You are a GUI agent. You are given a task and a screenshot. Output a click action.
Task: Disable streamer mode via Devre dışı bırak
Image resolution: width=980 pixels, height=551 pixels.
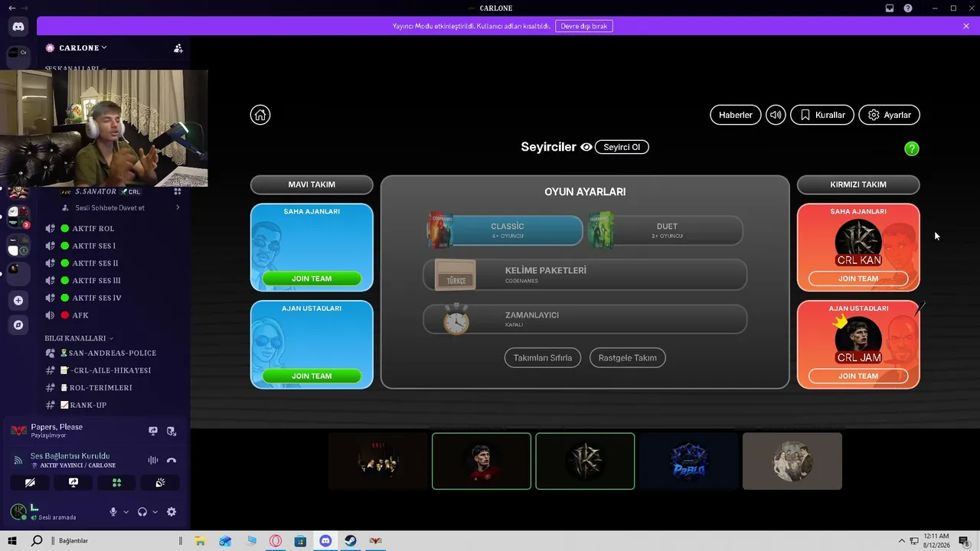pyautogui.click(x=584, y=26)
